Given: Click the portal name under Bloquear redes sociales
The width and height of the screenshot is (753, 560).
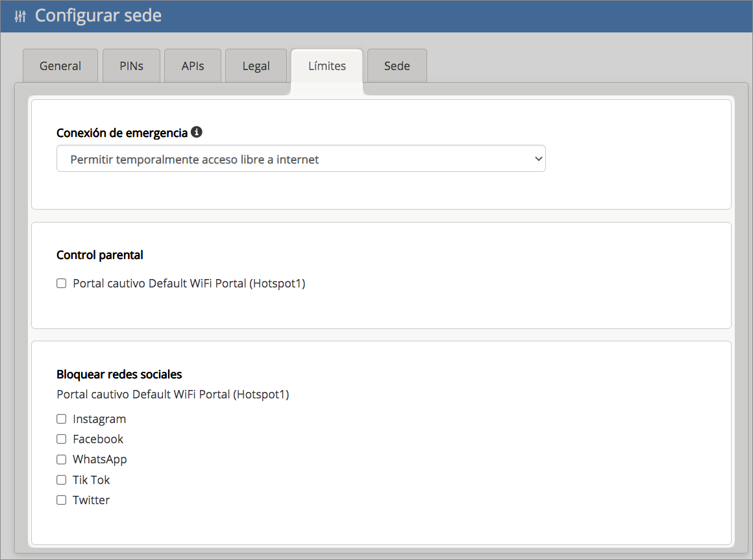Looking at the screenshot, I should (173, 395).
